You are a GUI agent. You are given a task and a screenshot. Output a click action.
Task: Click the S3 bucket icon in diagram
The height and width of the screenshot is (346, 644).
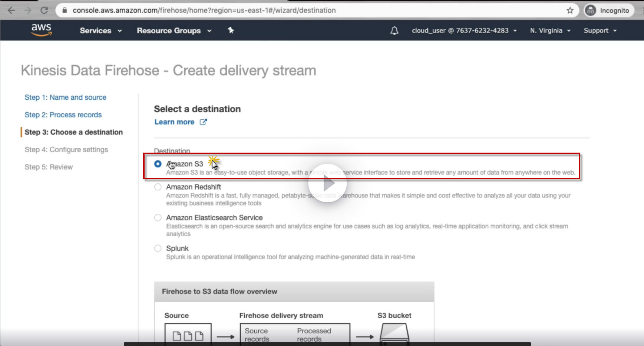pyautogui.click(x=394, y=334)
